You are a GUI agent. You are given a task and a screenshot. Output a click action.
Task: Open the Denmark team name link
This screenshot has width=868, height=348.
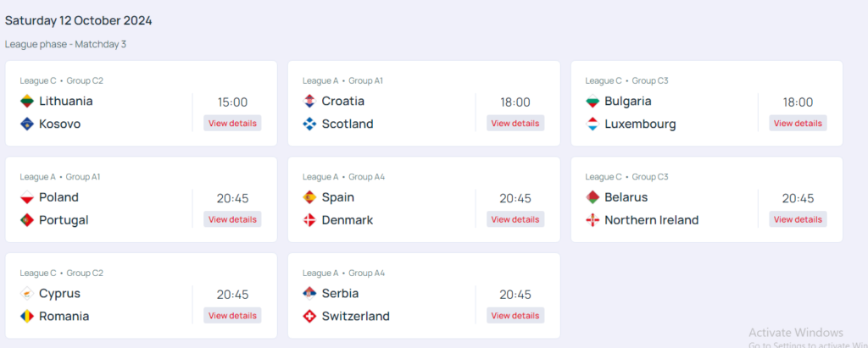pyautogui.click(x=348, y=220)
